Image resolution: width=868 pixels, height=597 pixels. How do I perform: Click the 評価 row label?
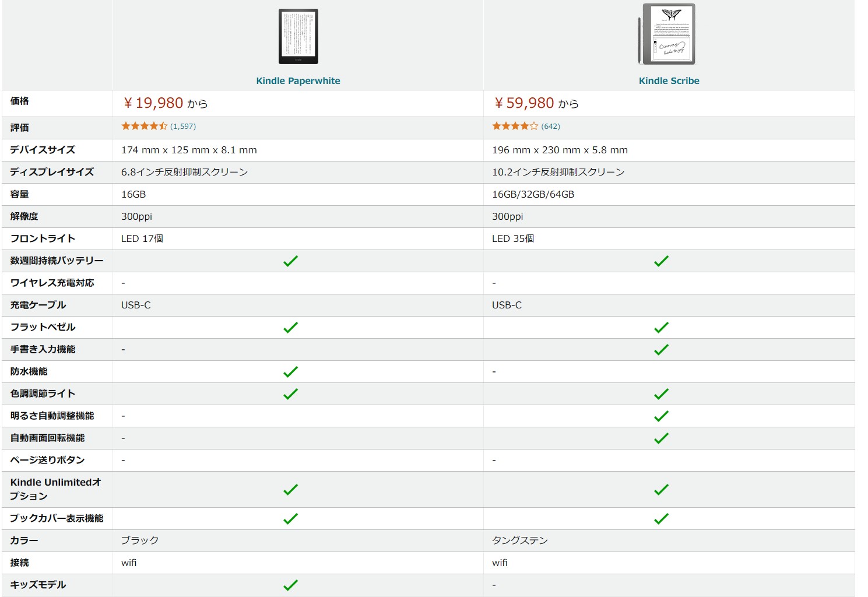tap(19, 128)
